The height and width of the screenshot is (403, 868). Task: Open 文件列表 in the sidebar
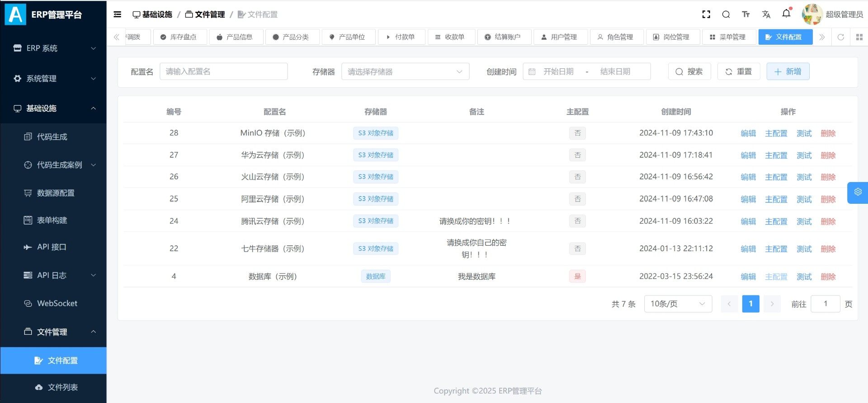coord(62,387)
